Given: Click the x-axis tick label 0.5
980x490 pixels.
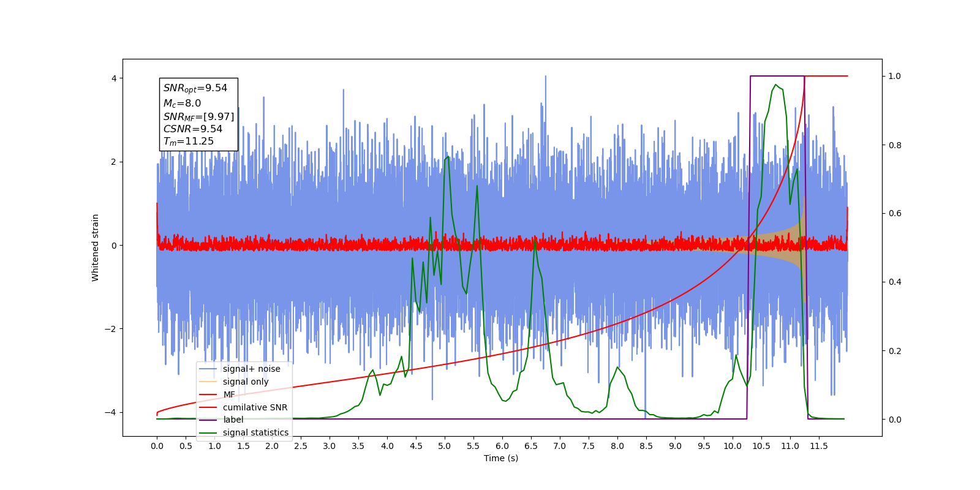Looking at the screenshot, I should 186,446.
